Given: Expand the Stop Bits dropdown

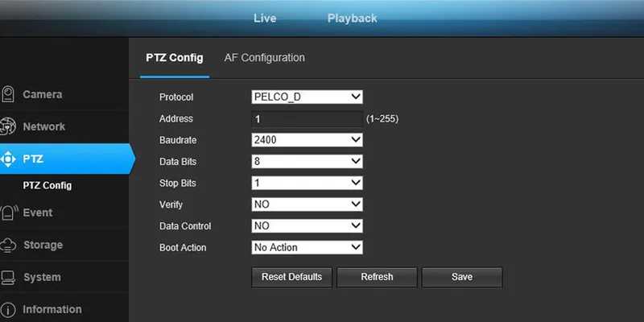Looking at the screenshot, I should 307,183.
